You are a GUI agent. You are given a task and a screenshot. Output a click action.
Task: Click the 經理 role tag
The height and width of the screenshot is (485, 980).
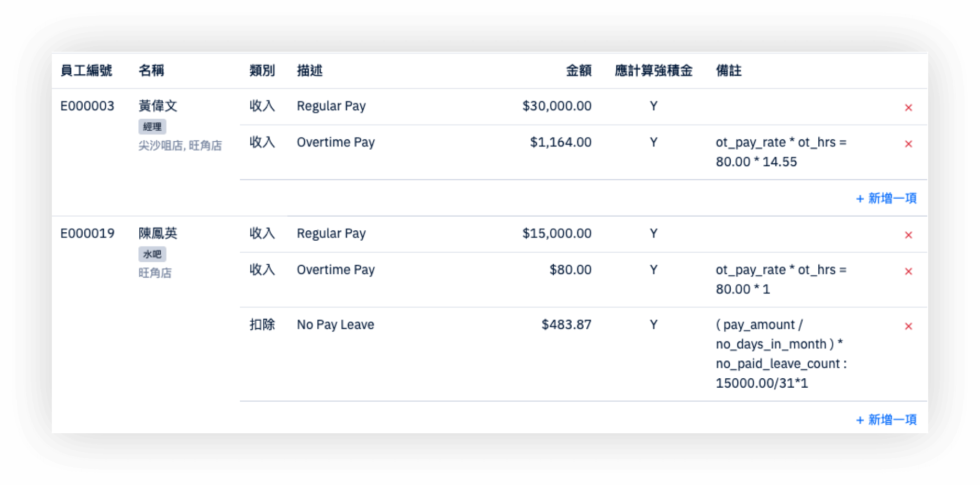click(x=152, y=127)
